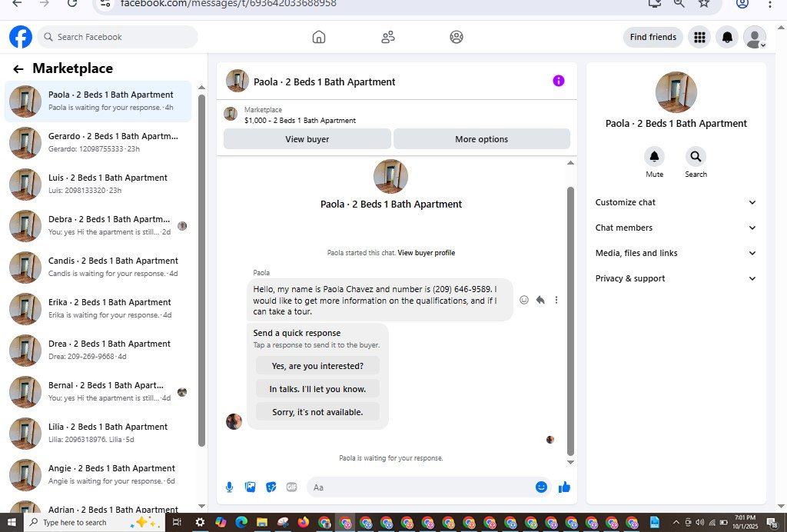Click the chat messages scrollbar
The width and height of the screenshot is (787, 532).
570,321
